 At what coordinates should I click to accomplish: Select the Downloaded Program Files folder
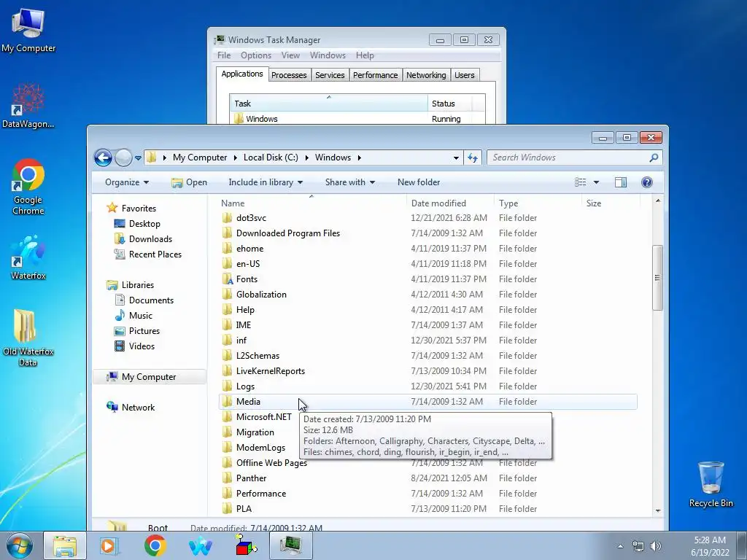287,233
